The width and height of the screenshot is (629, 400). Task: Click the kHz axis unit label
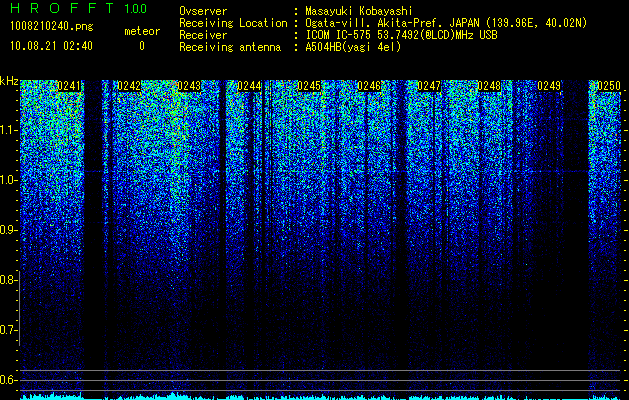pyautogui.click(x=9, y=81)
